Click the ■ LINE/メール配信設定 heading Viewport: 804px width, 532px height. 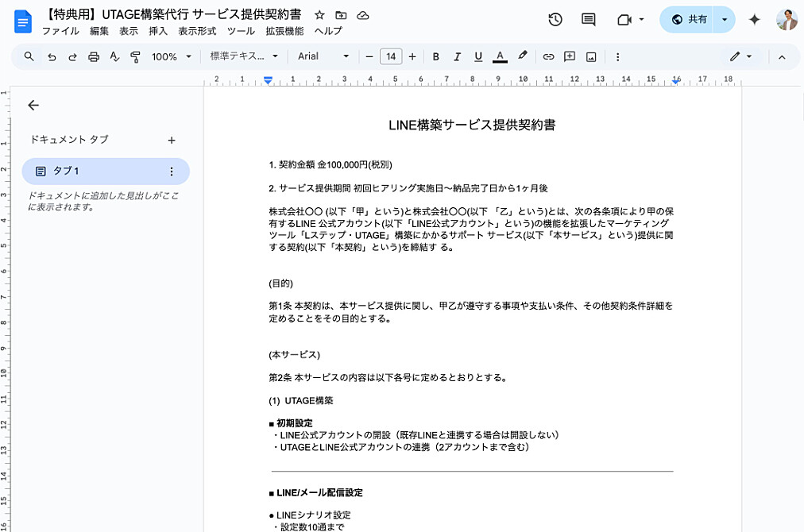tap(315, 493)
